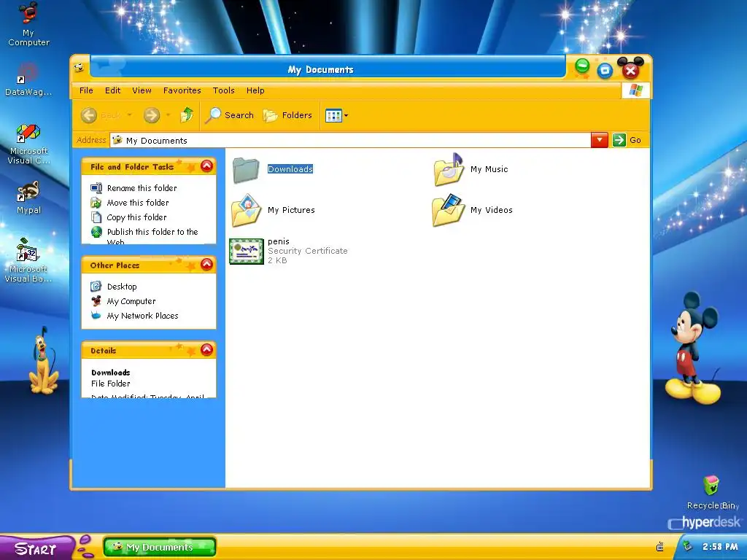This screenshot has width=747, height=560.
Task: Open the Help menu
Action: coord(255,90)
